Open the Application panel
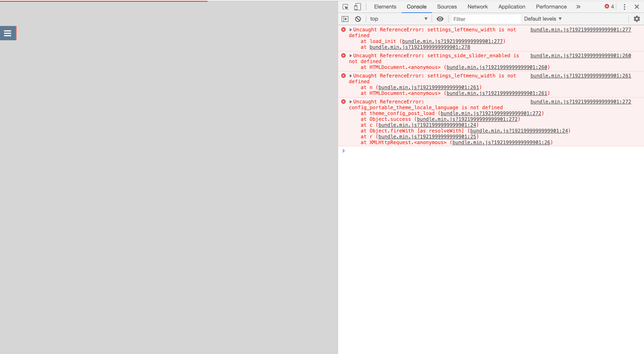Viewport: 644px width, 354px height. (511, 7)
